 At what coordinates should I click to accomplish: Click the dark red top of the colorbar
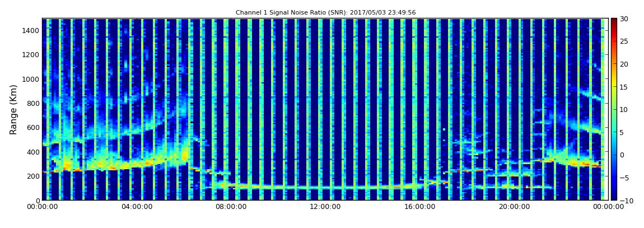click(x=614, y=20)
